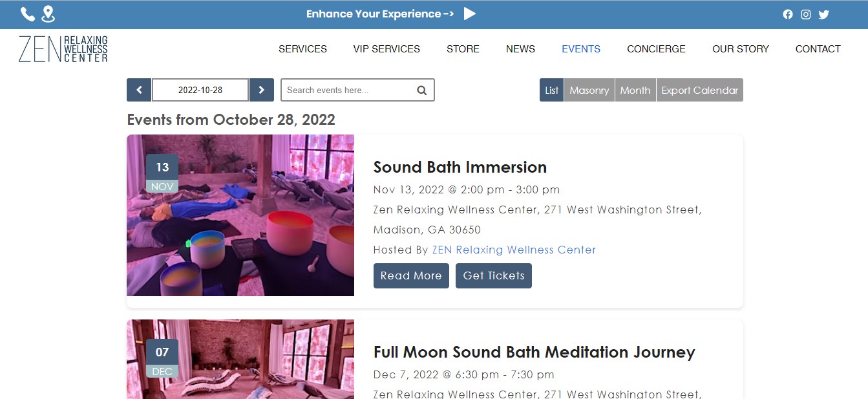Click Get Tickets for Sound Bath Immersion
This screenshot has width=868, height=399.
click(494, 275)
